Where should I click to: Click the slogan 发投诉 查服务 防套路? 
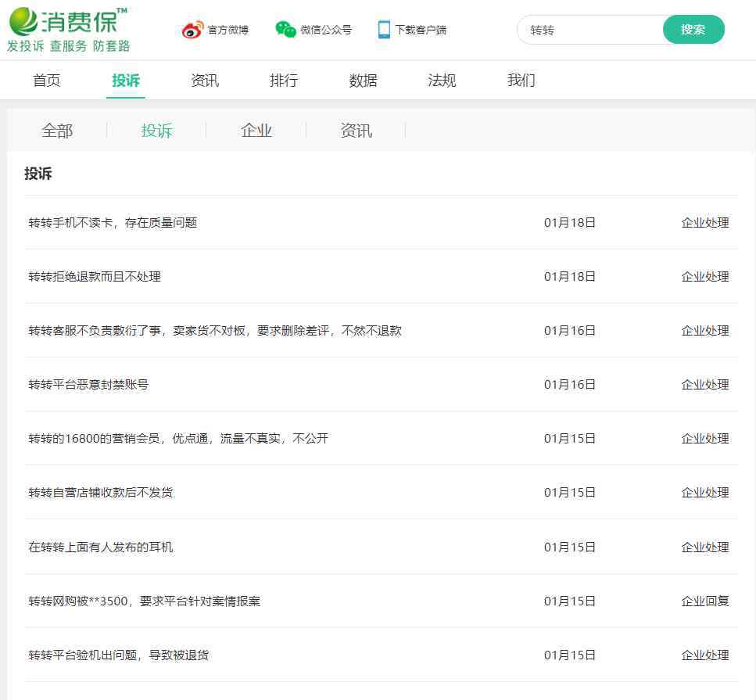(x=69, y=46)
